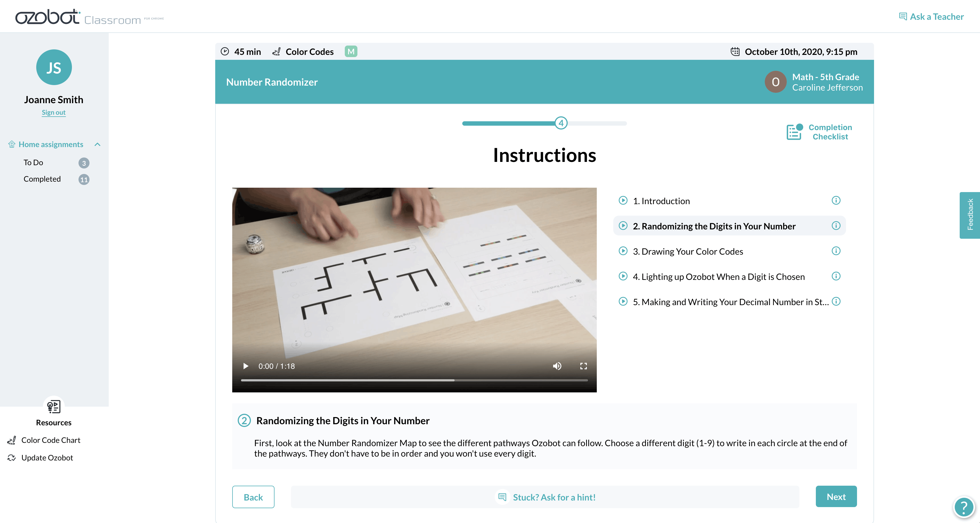Select the Completed tab
980x523 pixels.
point(41,179)
